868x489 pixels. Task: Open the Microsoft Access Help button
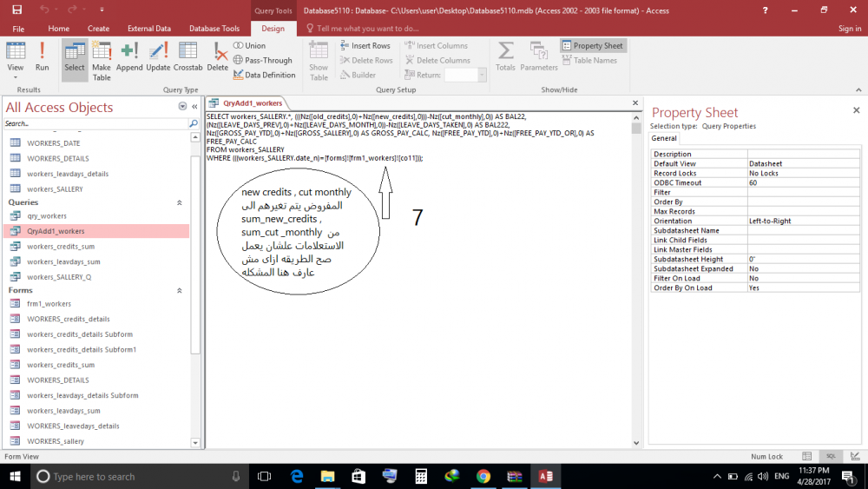765,10
